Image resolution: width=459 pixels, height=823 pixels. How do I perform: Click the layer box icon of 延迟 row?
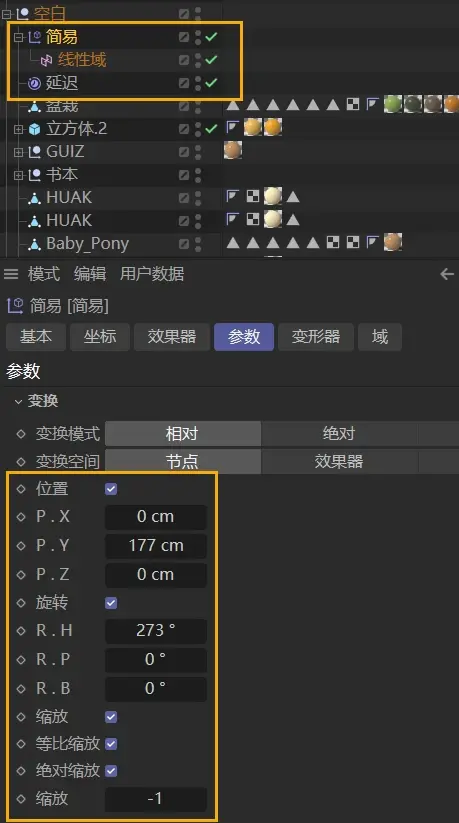click(183, 82)
